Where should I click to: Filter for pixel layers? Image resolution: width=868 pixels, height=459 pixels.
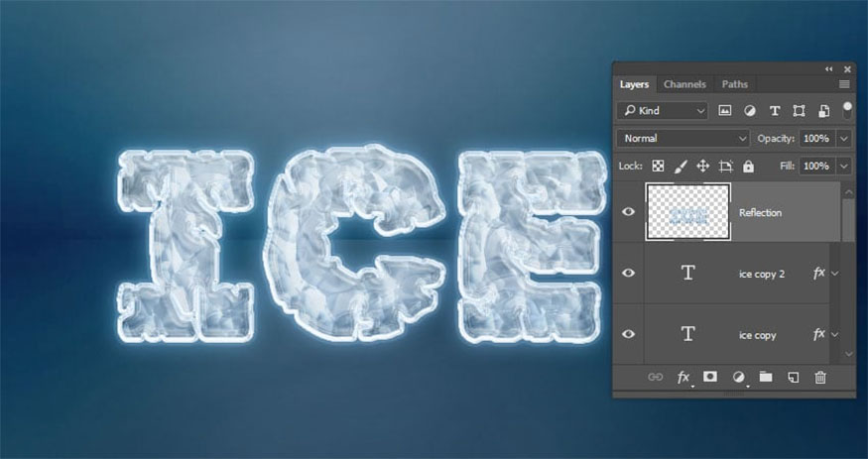click(724, 111)
